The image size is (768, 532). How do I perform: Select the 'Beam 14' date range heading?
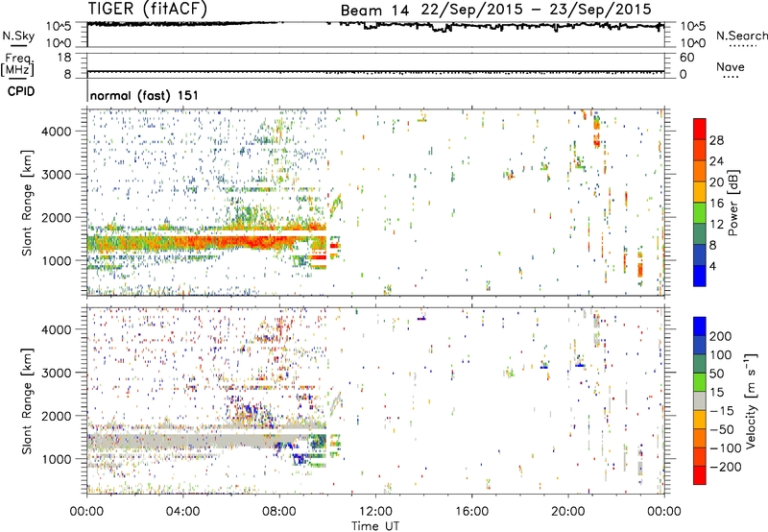click(x=495, y=10)
